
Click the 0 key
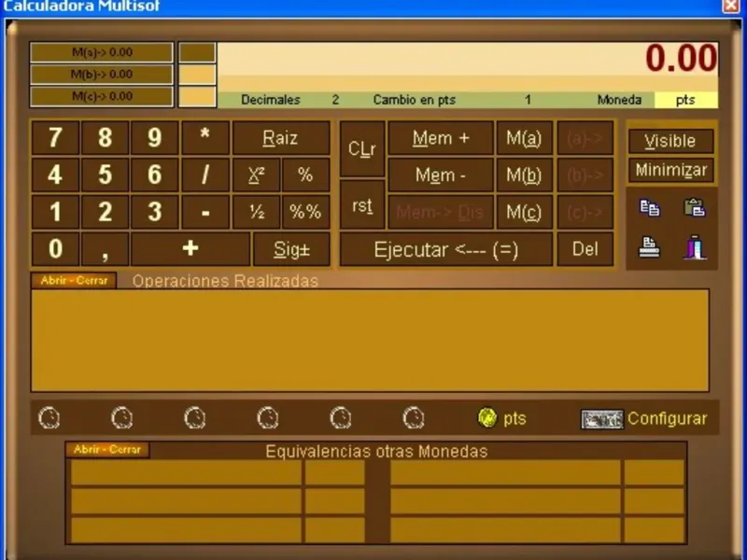point(55,248)
